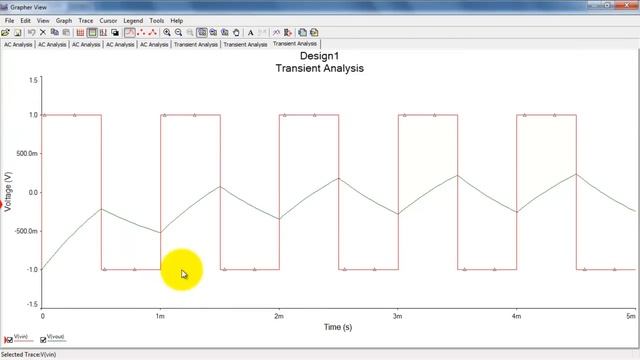The image size is (640, 360).
Task: Select the Show Lines trace style icon
Action: point(130,33)
